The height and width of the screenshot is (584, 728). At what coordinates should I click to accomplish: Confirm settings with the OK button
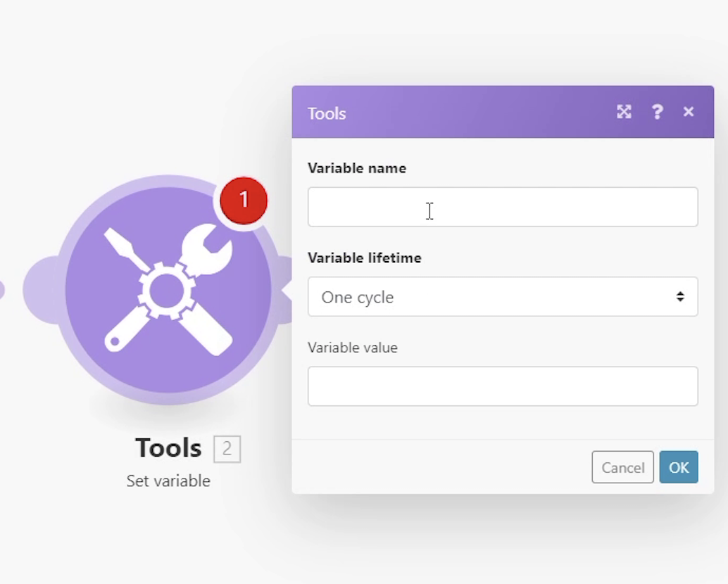(x=678, y=467)
